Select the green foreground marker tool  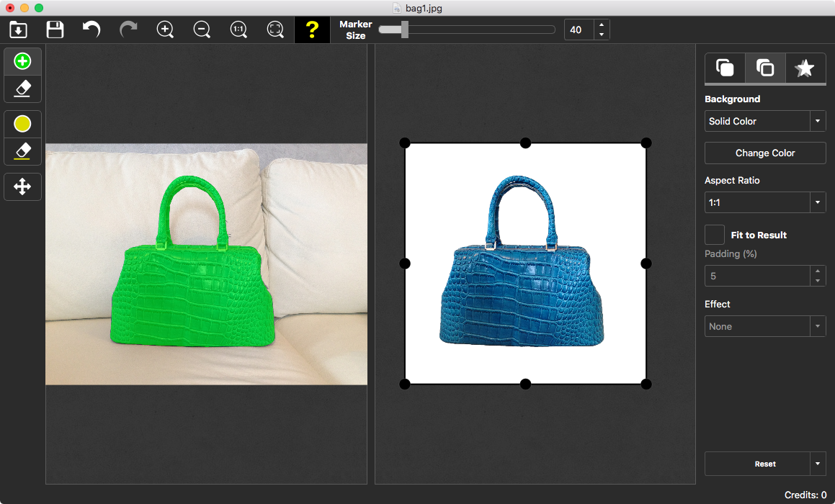pos(22,62)
